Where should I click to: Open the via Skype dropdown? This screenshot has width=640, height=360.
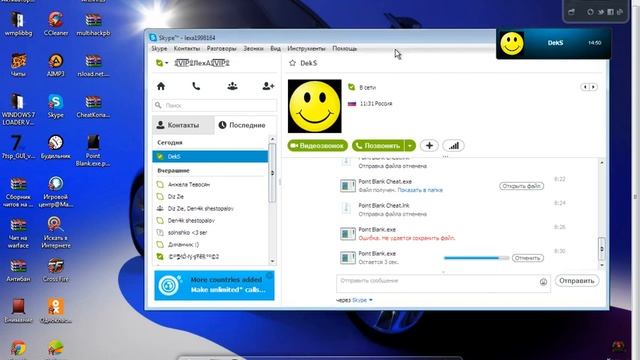(x=362, y=300)
